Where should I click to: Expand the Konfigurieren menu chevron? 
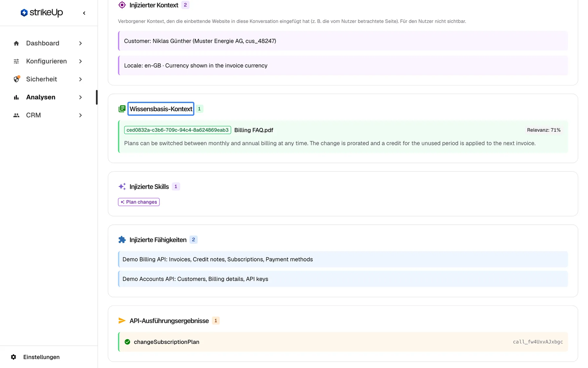[x=80, y=61]
